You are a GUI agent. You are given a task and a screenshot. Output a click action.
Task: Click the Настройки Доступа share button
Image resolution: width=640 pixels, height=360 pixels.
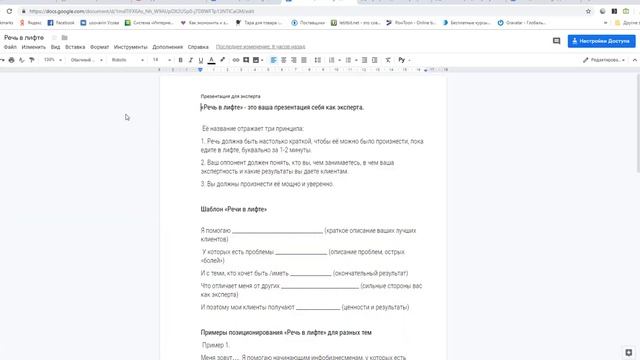(x=601, y=41)
